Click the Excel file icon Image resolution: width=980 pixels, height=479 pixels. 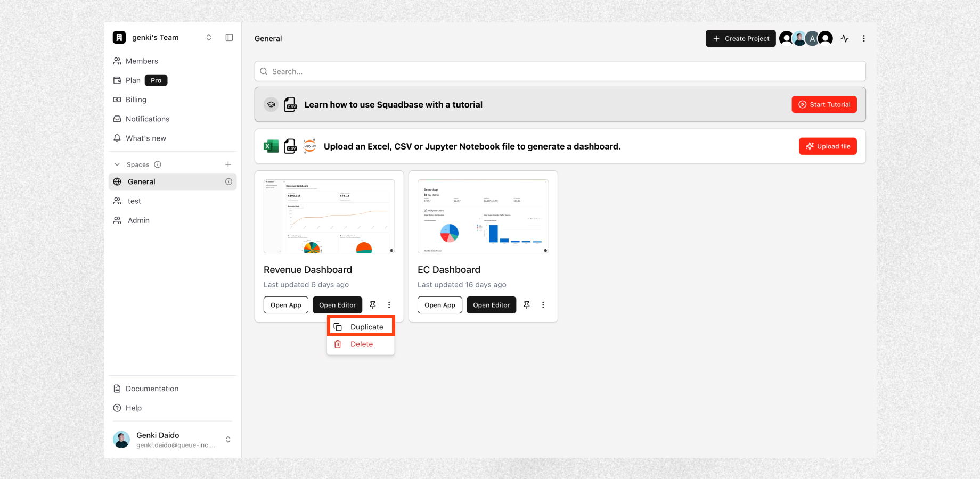pyautogui.click(x=271, y=146)
